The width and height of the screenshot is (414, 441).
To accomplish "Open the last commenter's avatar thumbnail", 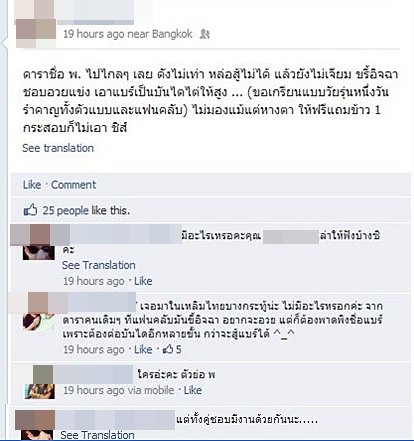I will [37, 435].
